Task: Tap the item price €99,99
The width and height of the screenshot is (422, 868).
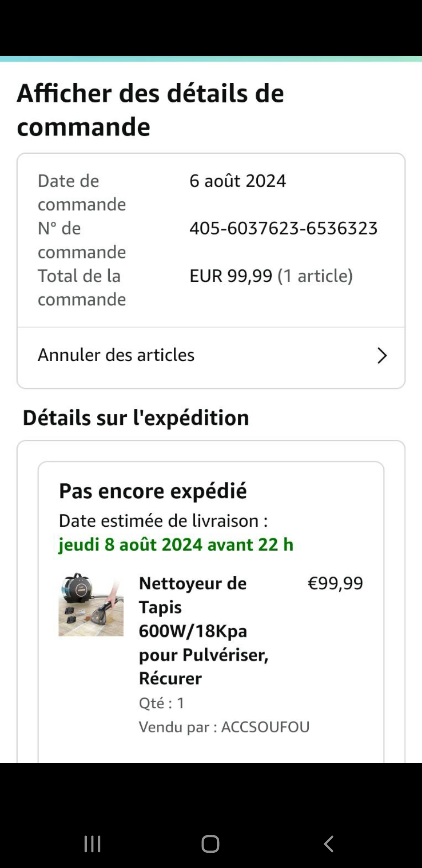Action: (335, 583)
